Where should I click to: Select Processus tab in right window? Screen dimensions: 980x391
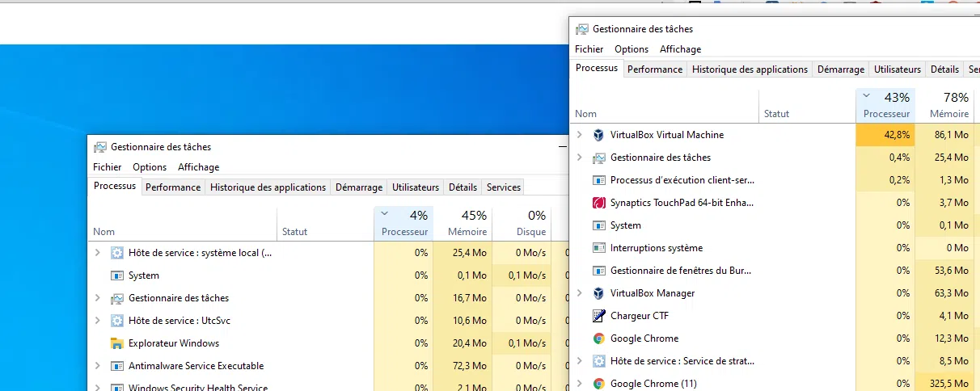pyautogui.click(x=598, y=69)
